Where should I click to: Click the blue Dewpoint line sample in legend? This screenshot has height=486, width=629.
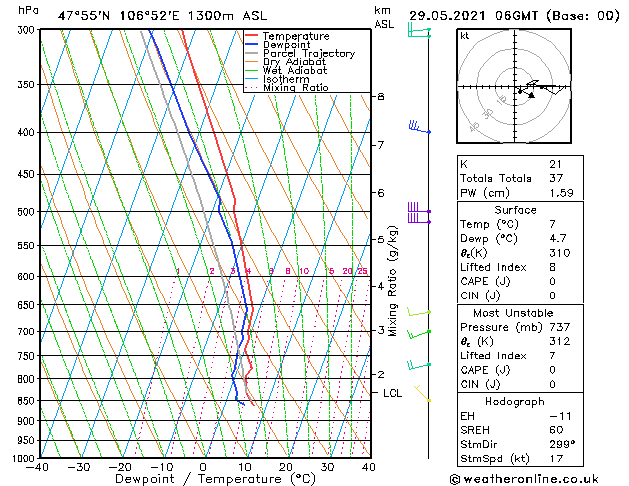252,44
